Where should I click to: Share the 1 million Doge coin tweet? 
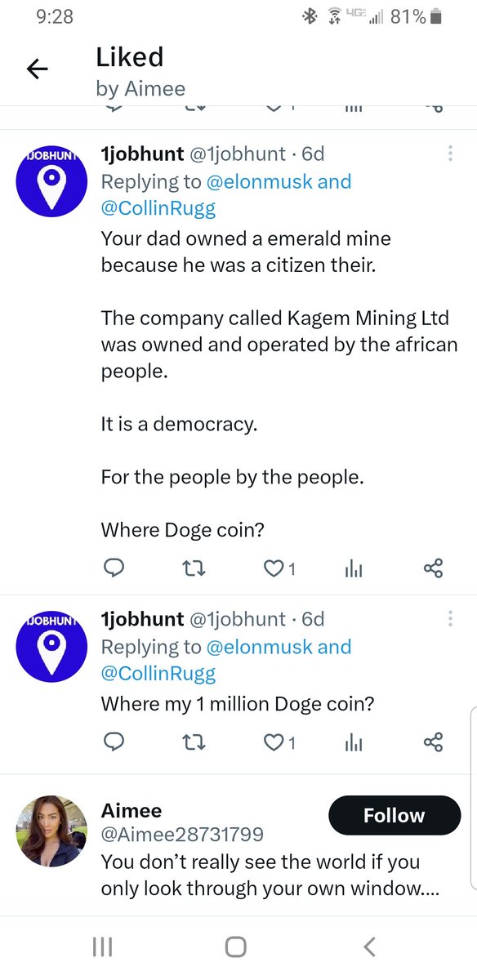click(x=433, y=742)
